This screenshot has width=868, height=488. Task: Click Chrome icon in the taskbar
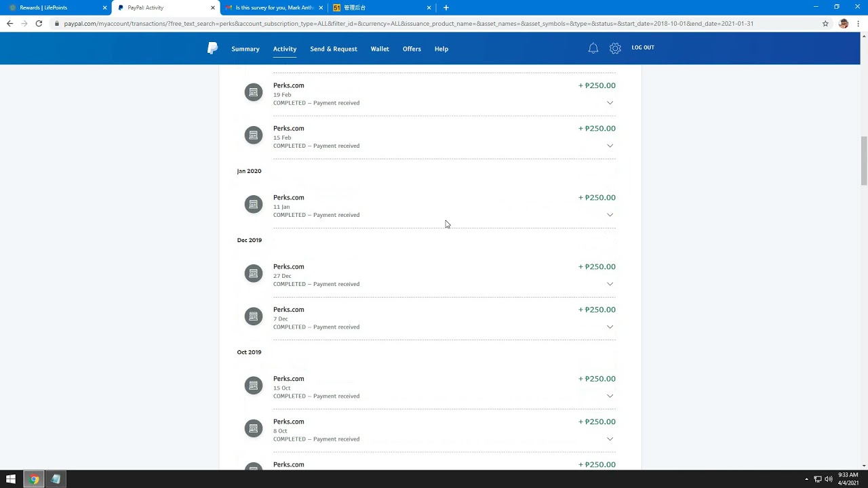coord(34,479)
